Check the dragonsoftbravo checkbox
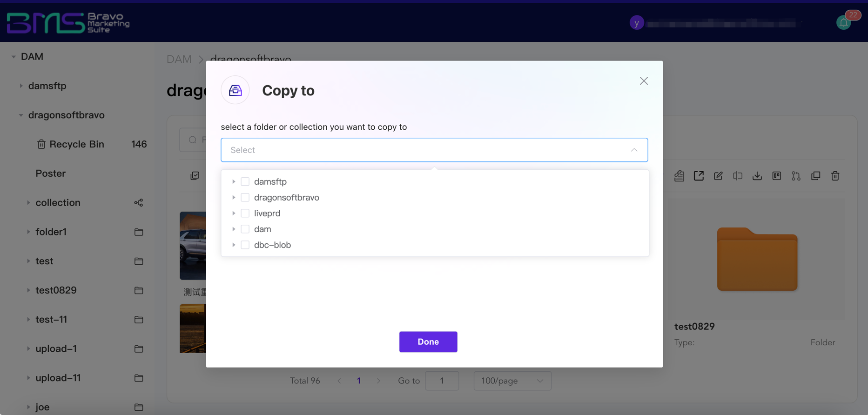Image resolution: width=868 pixels, height=415 pixels. 245,198
